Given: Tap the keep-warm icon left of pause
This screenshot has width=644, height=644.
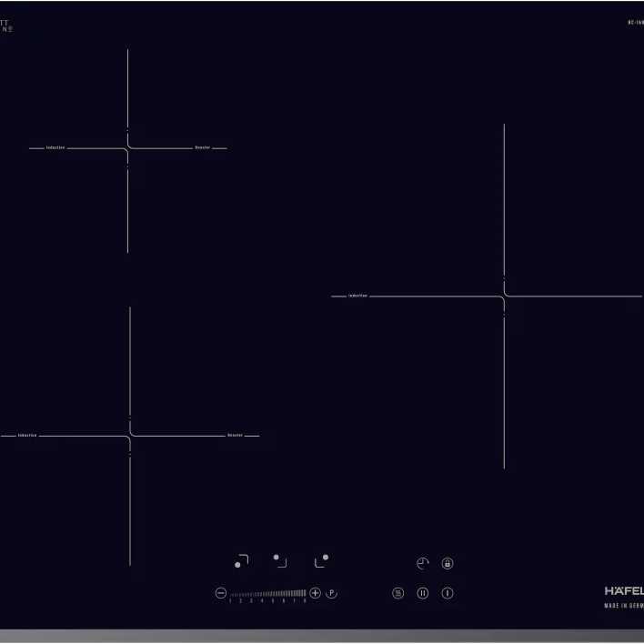Looking at the screenshot, I should tap(398, 593).
